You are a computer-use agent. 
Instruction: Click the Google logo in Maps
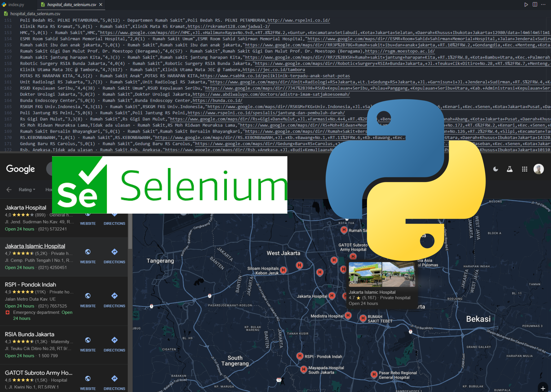pos(20,169)
